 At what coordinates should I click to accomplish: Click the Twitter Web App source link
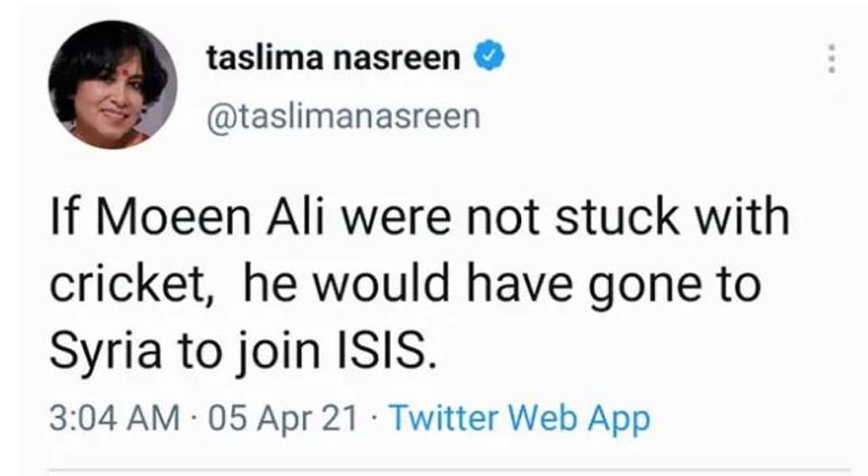(x=519, y=418)
